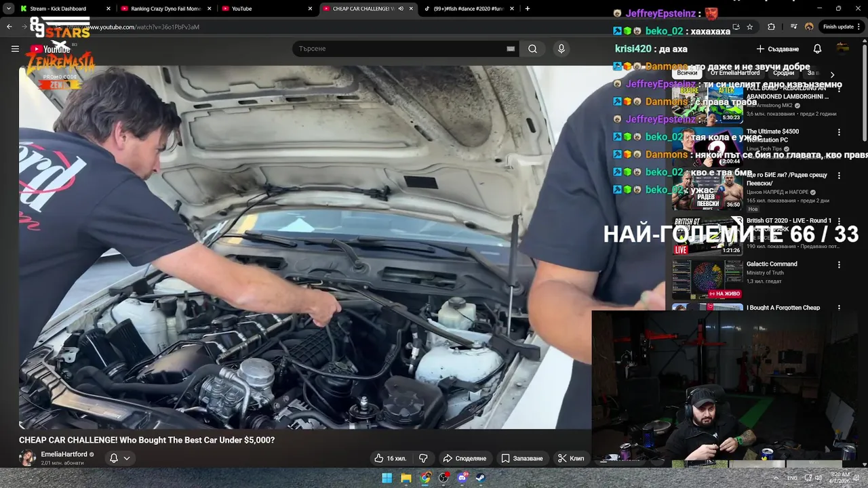Dislike the video with thumbs down
The image size is (868, 488).
click(423, 458)
